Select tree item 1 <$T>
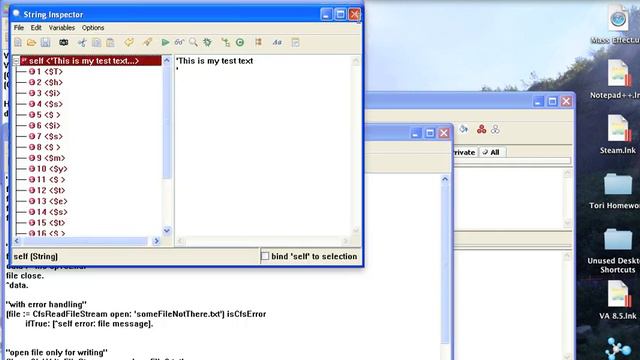Viewport: 640px width, 360px height. [46, 72]
